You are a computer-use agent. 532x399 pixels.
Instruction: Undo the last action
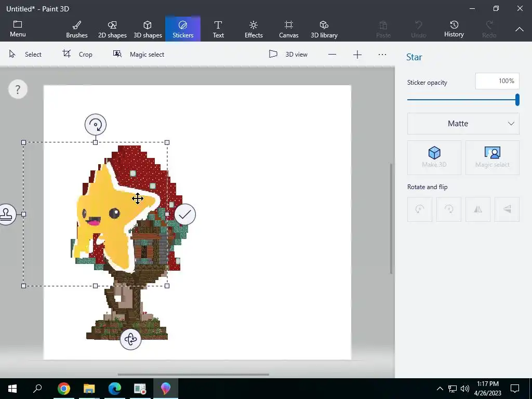pos(419,29)
